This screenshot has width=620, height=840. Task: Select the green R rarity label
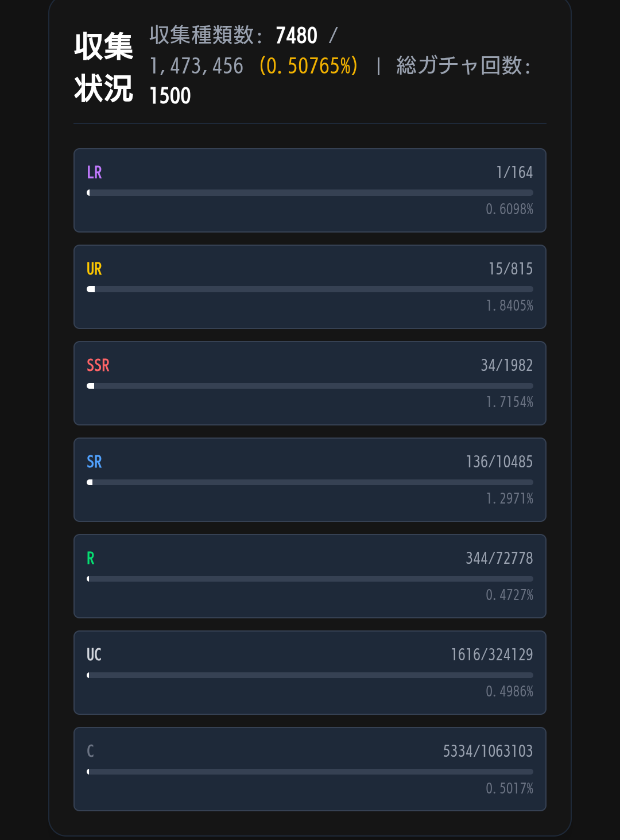pos(91,558)
